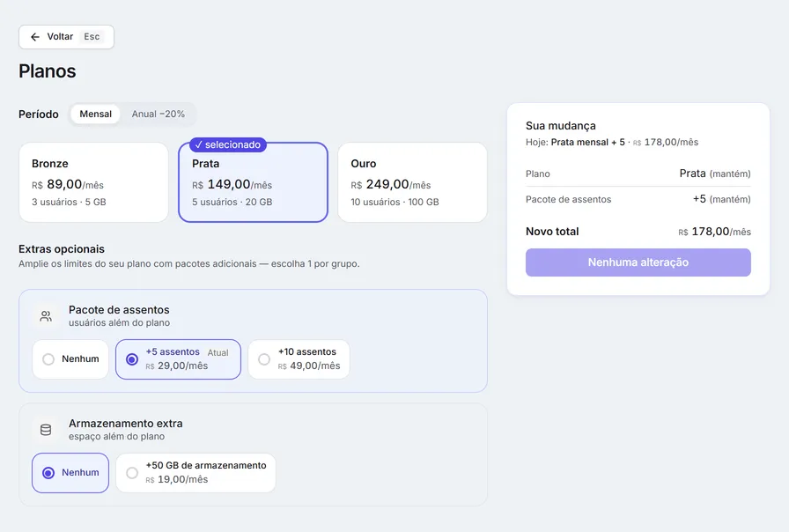789x532 pixels.
Task: Select Nenhum radio in Armazenamento extra
Action: (70, 473)
